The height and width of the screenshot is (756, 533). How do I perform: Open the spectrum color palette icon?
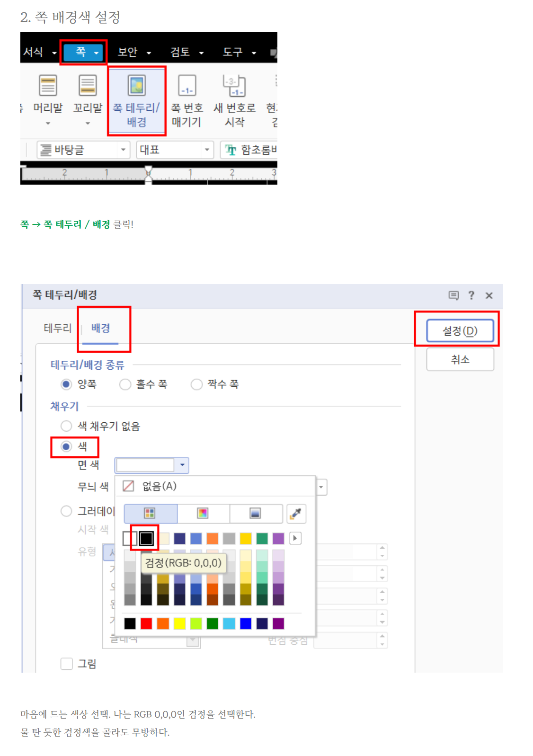[203, 514]
